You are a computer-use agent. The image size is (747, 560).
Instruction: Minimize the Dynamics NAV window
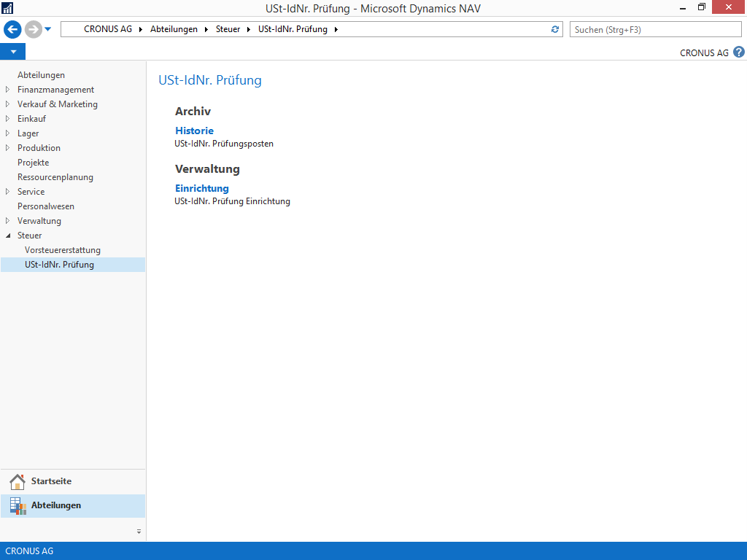point(683,7)
